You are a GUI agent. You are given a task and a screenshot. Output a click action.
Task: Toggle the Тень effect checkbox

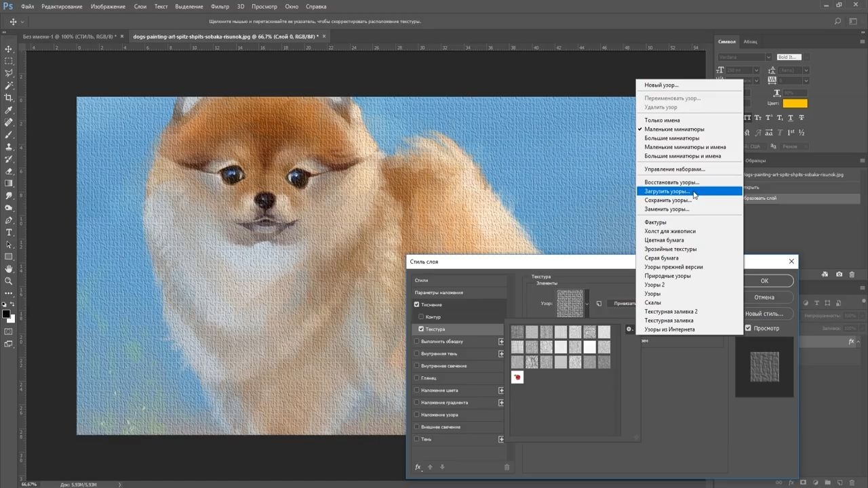click(x=416, y=439)
